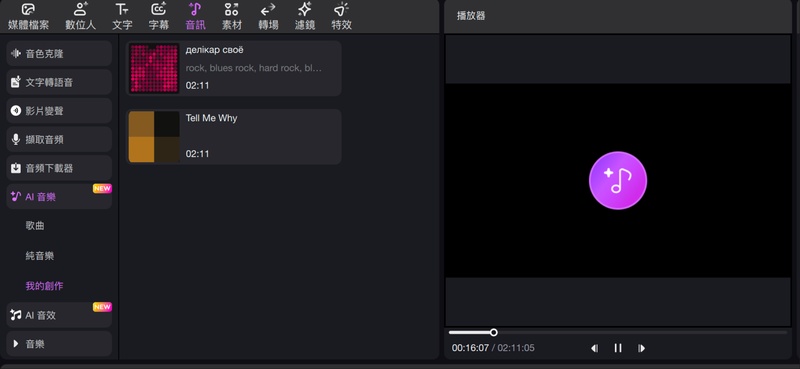The image size is (800, 369).
Task: Click the orange thumbnail of Tell Me Why
Action: pyautogui.click(x=154, y=137)
